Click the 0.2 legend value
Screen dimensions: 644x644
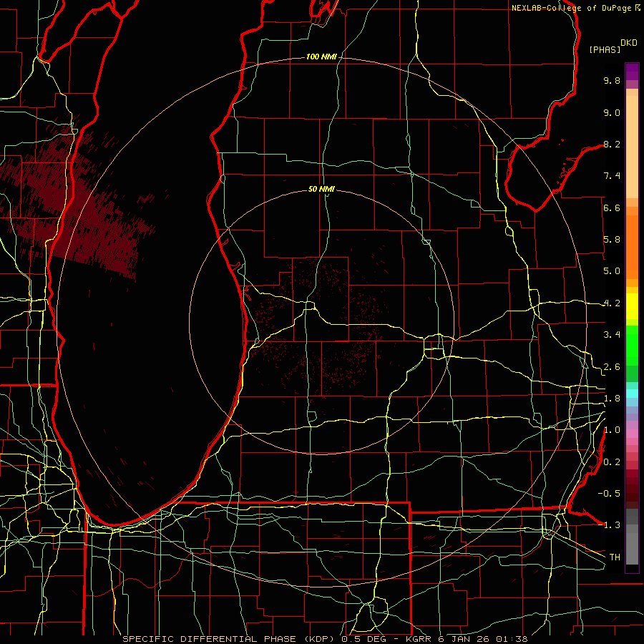612,462
